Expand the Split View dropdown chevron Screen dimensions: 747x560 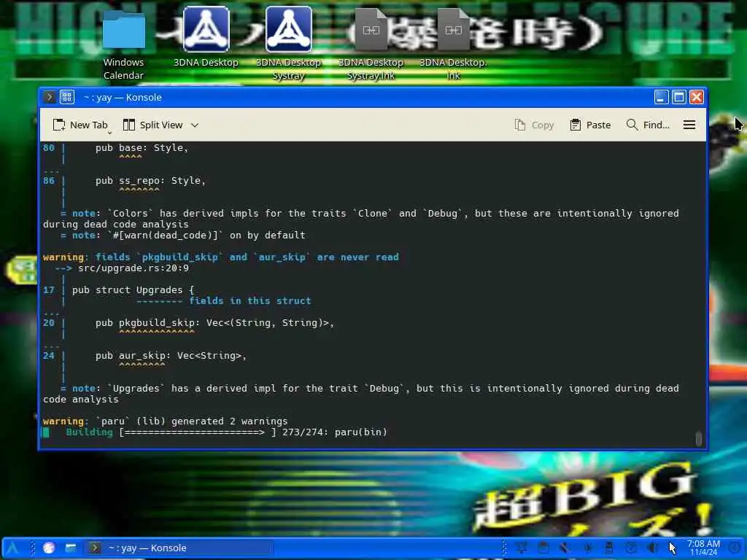[194, 125]
